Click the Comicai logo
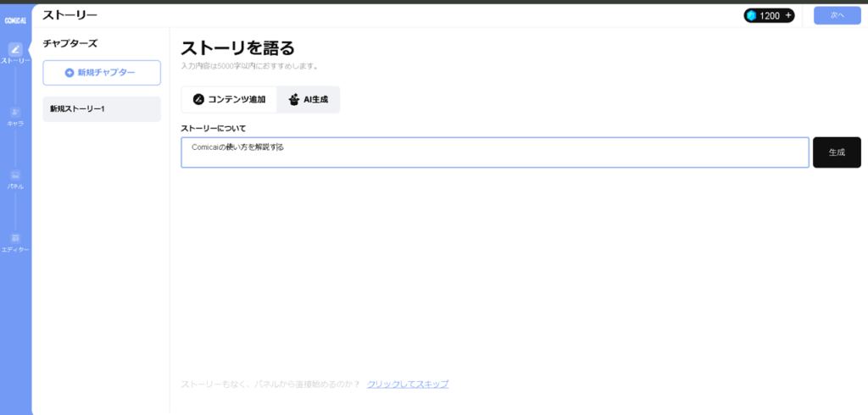This screenshot has width=868, height=415. tap(14, 19)
